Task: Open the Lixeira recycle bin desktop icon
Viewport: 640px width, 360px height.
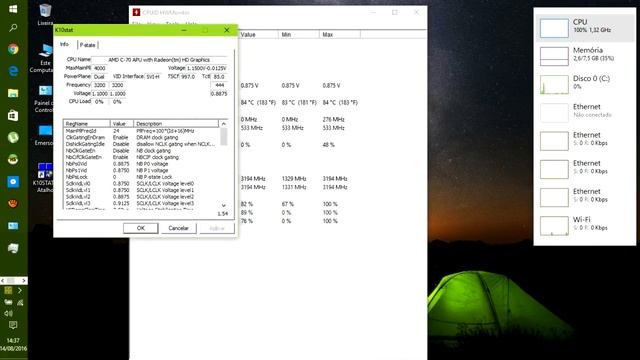Action: coord(45,14)
